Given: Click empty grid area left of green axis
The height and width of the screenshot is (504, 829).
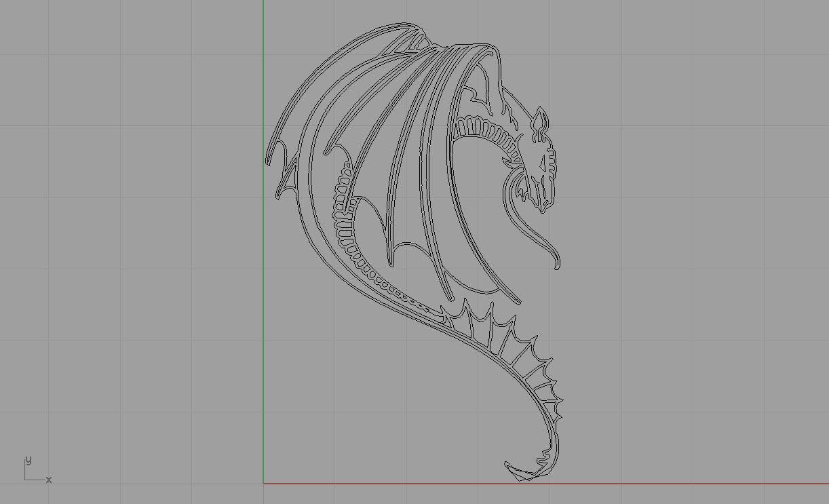Looking at the screenshot, I should coord(136,237).
